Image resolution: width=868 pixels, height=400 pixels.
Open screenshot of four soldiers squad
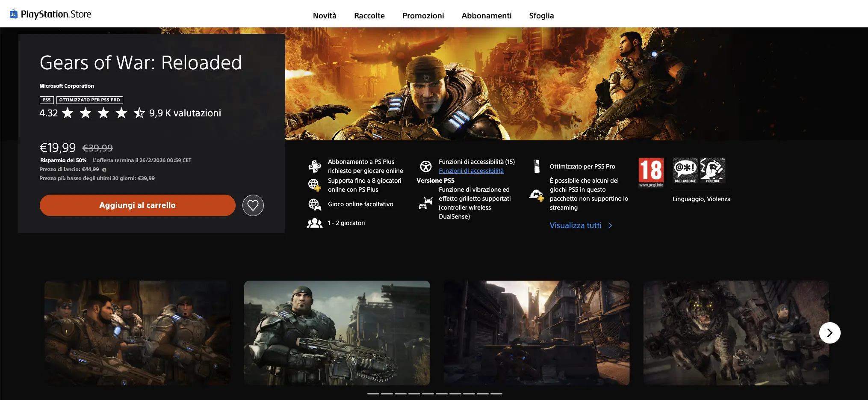(x=137, y=333)
